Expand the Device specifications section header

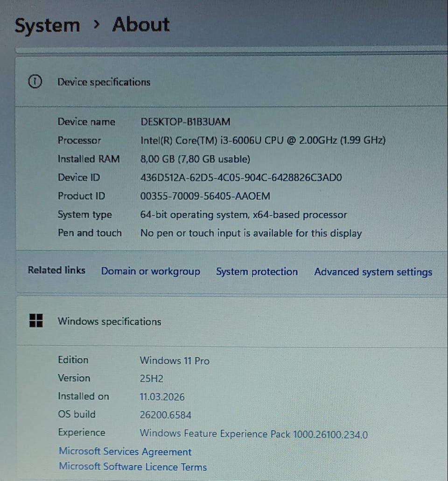pos(231,82)
